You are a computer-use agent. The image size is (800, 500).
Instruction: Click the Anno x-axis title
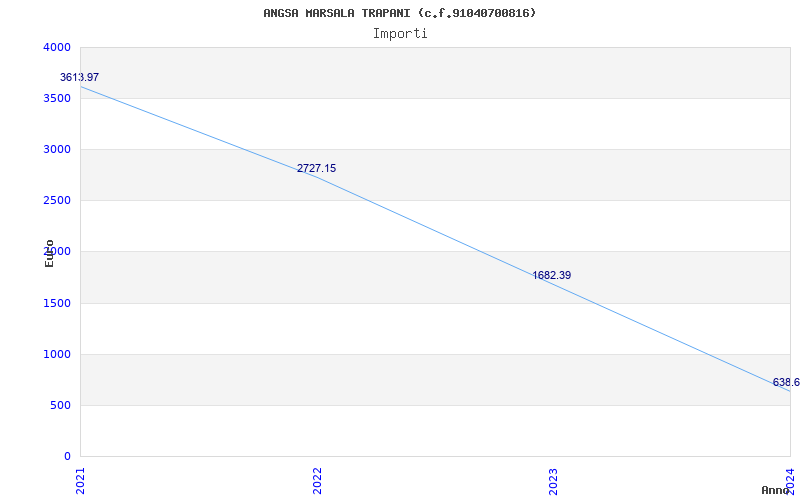[x=775, y=490]
